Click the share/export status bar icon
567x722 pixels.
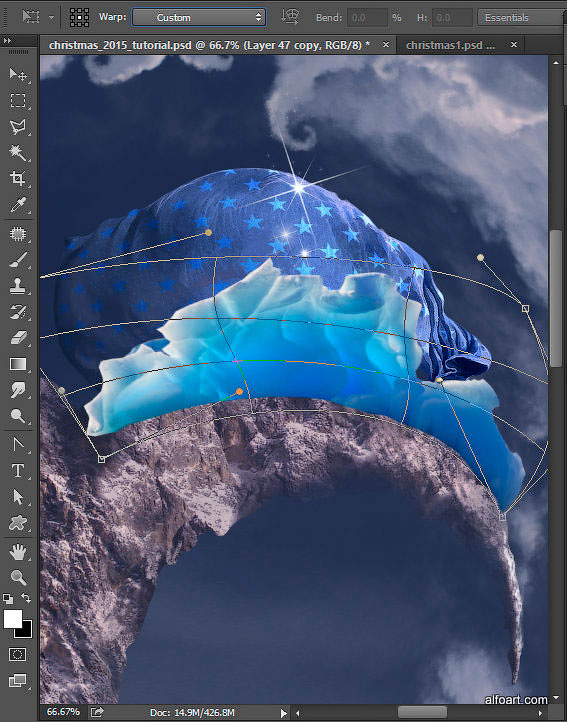point(97,712)
